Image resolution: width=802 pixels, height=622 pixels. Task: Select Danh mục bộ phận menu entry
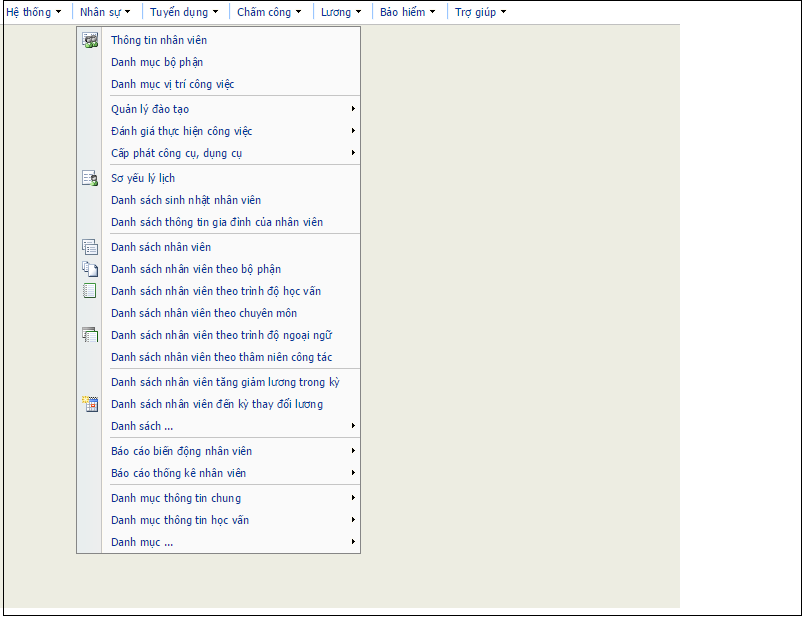[157, 62]
